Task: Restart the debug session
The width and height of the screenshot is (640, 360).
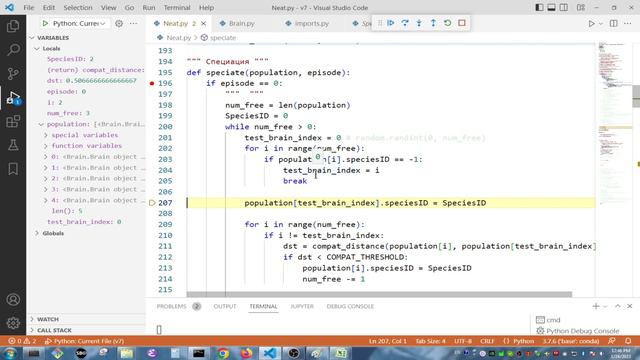Action: (x=447, y=23)
